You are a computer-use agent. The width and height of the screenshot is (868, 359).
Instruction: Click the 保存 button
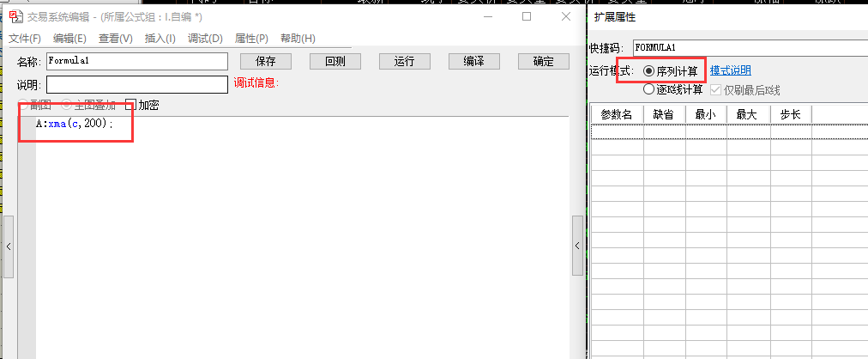tap(266, 62)
